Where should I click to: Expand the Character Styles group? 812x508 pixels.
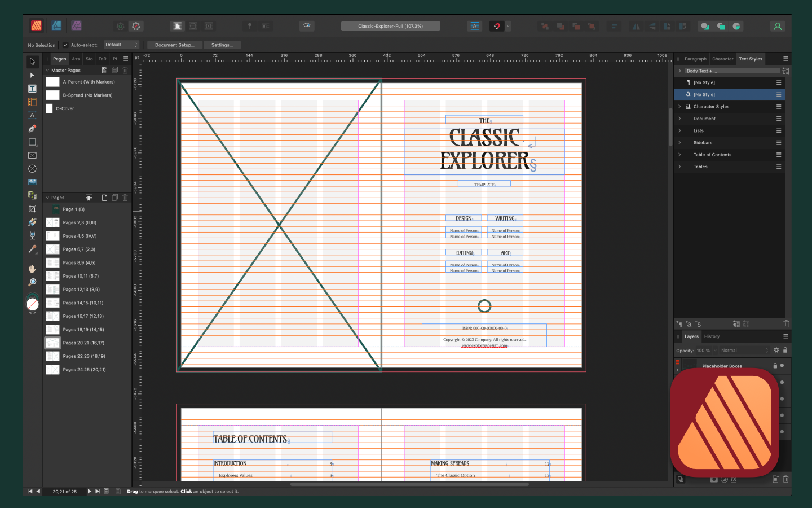[679, 107]
